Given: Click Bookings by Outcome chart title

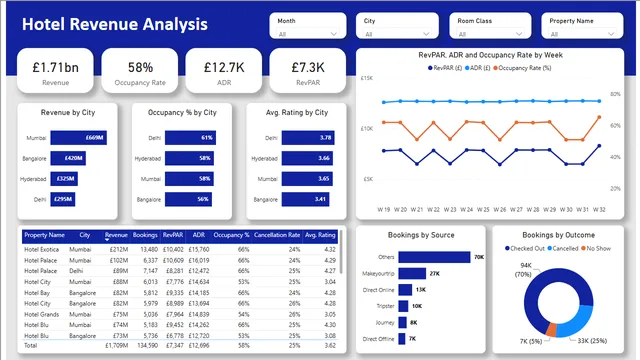Looking at the screenshot, I should 558,235.
